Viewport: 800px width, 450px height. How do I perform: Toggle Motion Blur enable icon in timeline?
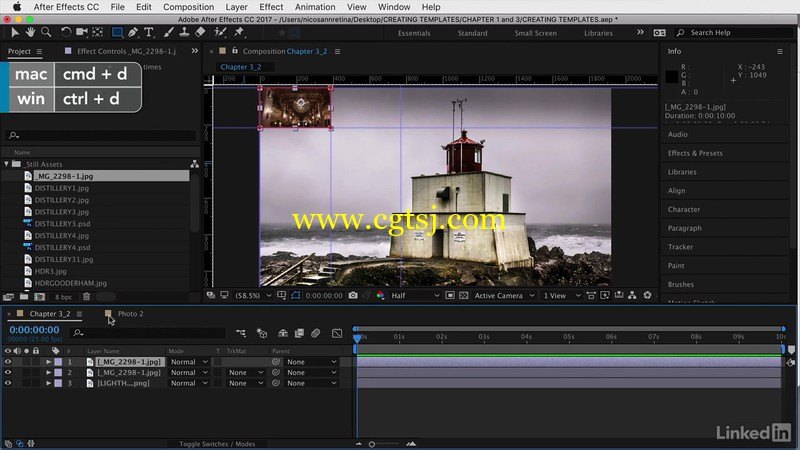315,333
